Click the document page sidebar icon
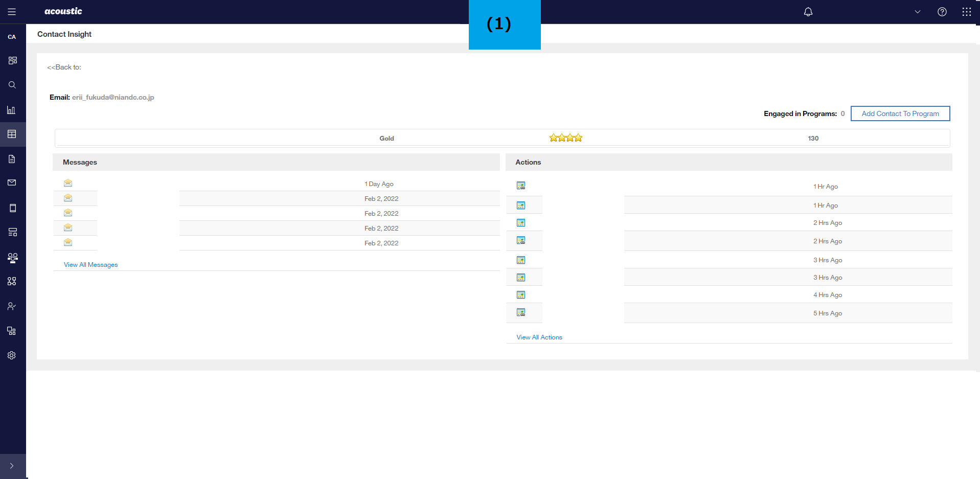 12,159
